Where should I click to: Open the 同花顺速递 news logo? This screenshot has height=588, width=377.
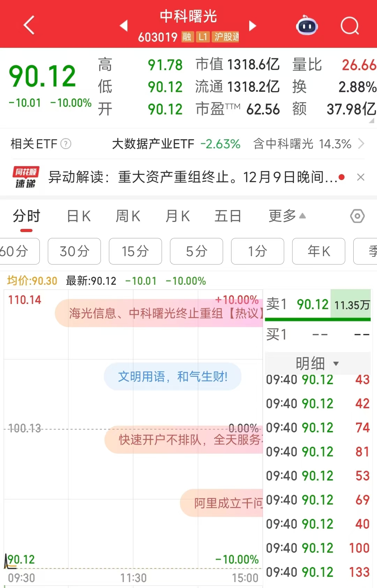pos(26,177)
